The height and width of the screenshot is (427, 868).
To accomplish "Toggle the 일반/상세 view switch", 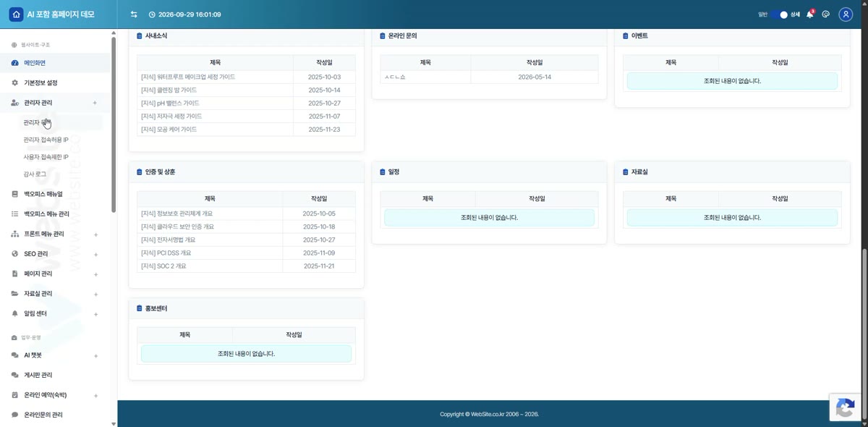I will (779, 14).
